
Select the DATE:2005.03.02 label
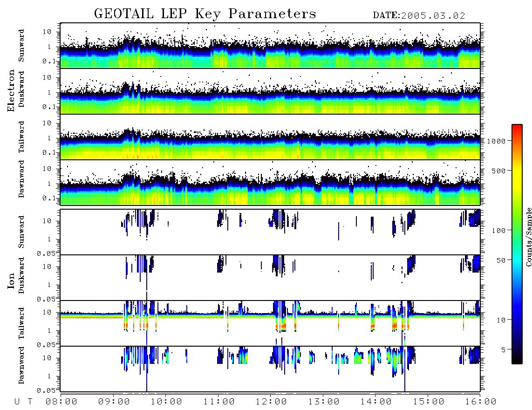pos(419,16)
